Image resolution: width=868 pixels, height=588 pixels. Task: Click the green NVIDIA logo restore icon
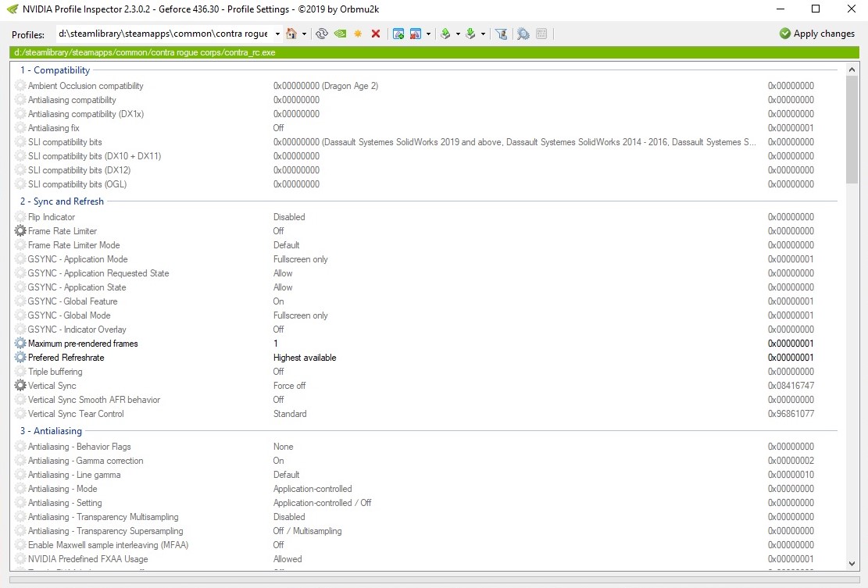(340, 34)
